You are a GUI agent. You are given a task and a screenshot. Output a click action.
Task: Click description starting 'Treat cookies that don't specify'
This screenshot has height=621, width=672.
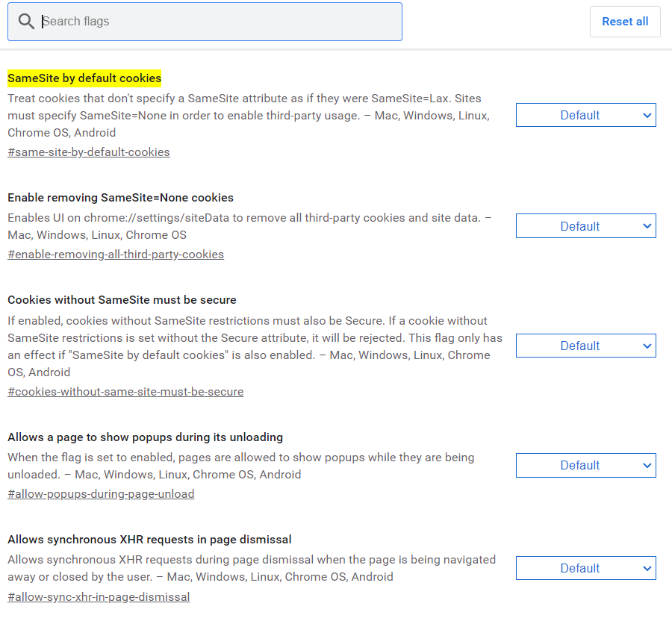pyautogui.click(x=249, y=115)
